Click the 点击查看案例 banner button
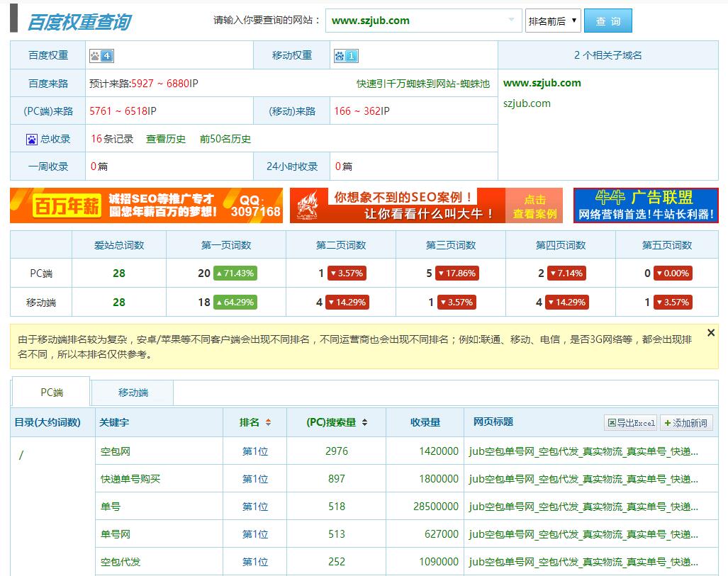 534,205
